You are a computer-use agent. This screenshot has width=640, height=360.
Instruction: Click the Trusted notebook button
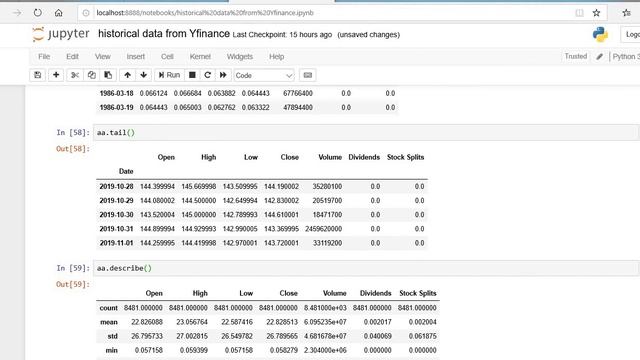pyautogui.click(x=576, y=56)
